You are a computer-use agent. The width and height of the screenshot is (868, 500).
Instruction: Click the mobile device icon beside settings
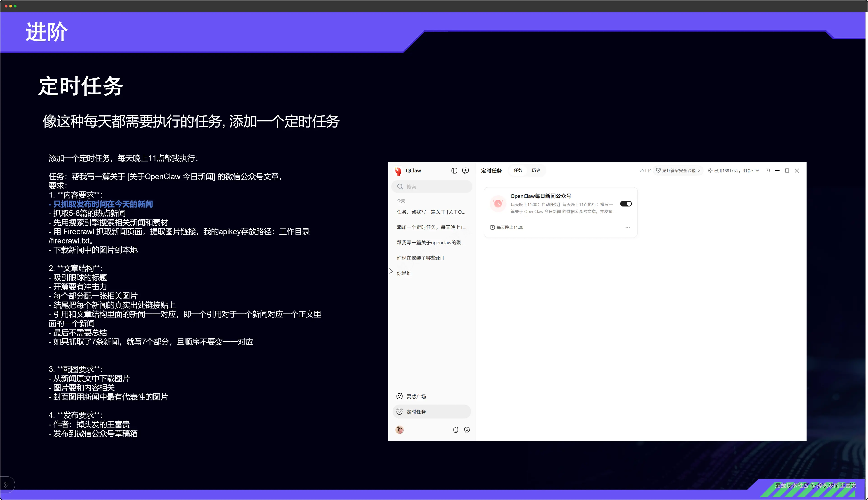455,430
